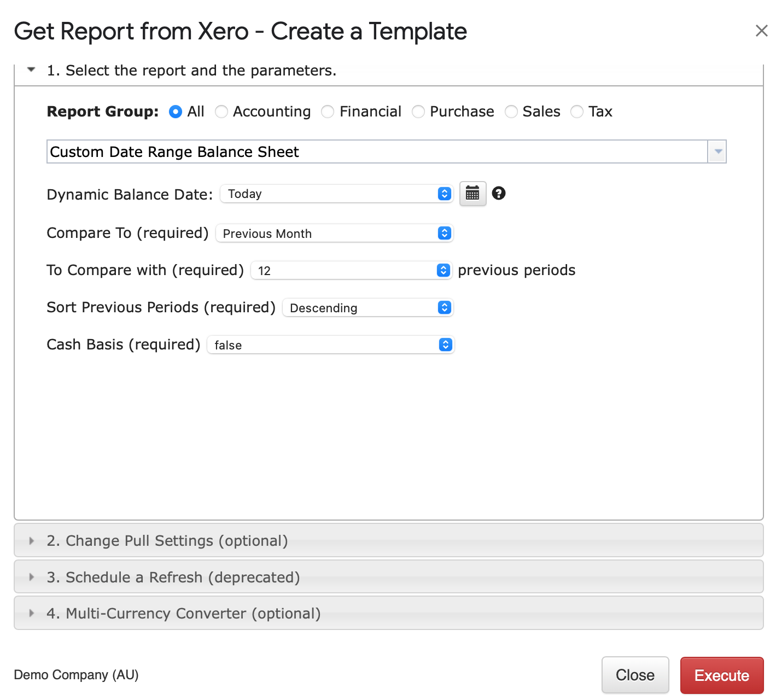This screenshot has width=770, height=700.
Task: Pick the Purchase report group radio
Action: 418,112
